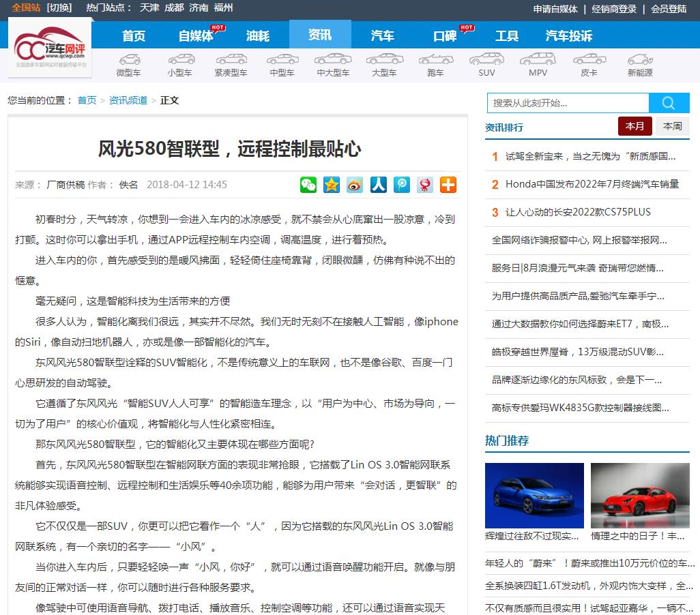Image resolution: width=700 pixels, height=615 pixels.
Task: Open caption link 情理之中的日子
Action: point(637,536)
